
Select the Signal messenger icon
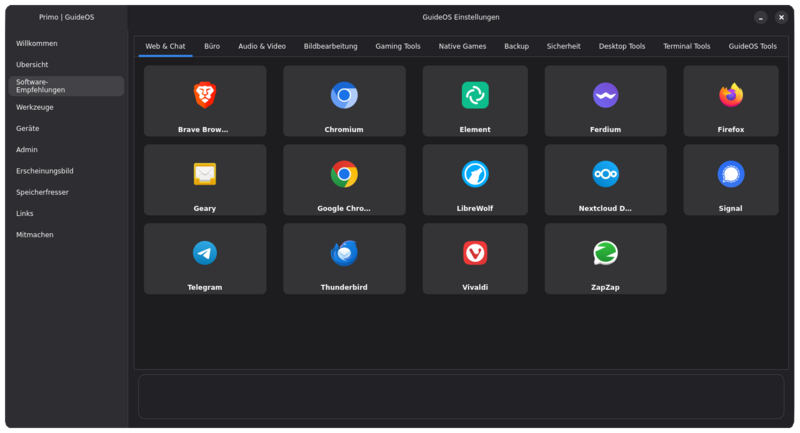coord(731,174)
